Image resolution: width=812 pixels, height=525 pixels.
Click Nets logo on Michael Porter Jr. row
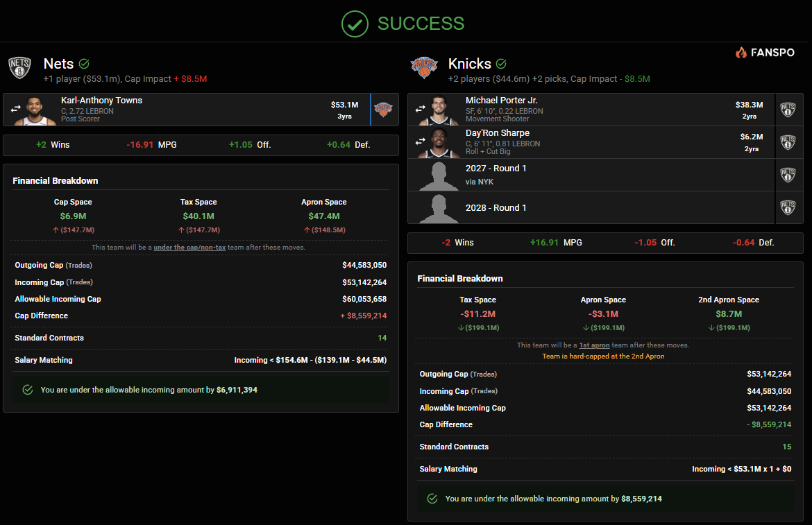[x=788, y=109]
